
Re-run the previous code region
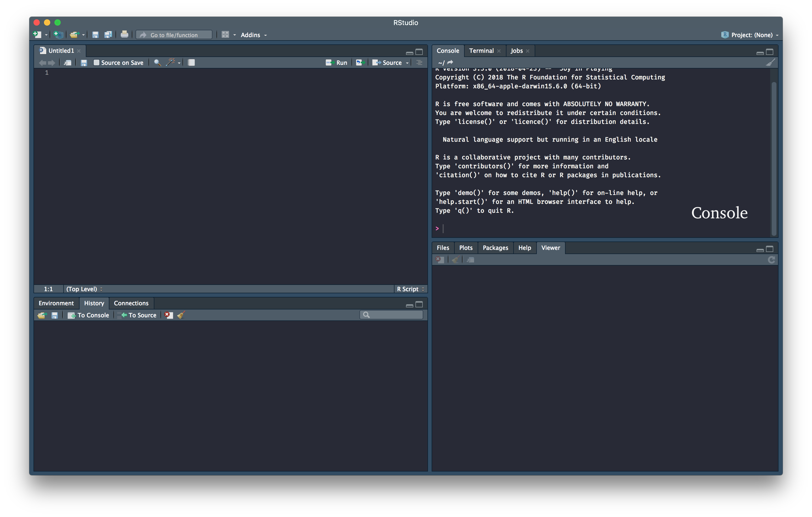coord(360,62)
